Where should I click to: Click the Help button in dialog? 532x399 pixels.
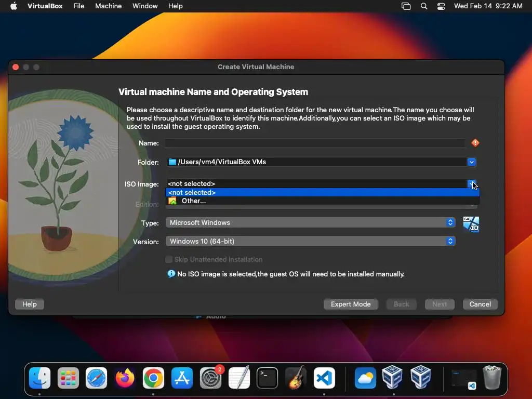[x=30, y=304]
